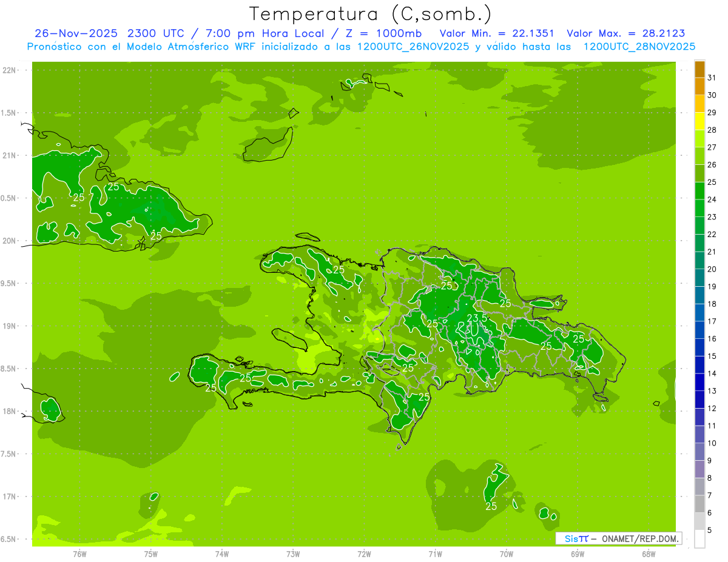Click the '5' colorbar legend value

(x=710, y=530)
